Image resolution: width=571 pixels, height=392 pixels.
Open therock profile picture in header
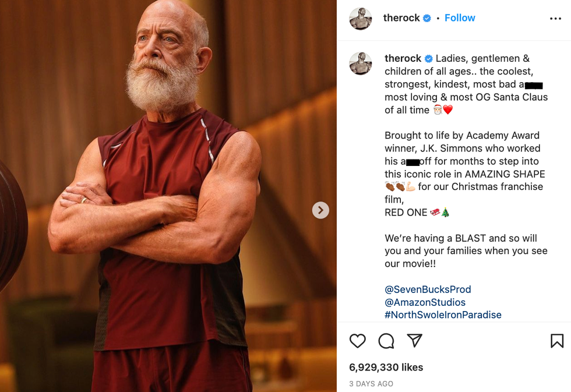pos(361,19)
